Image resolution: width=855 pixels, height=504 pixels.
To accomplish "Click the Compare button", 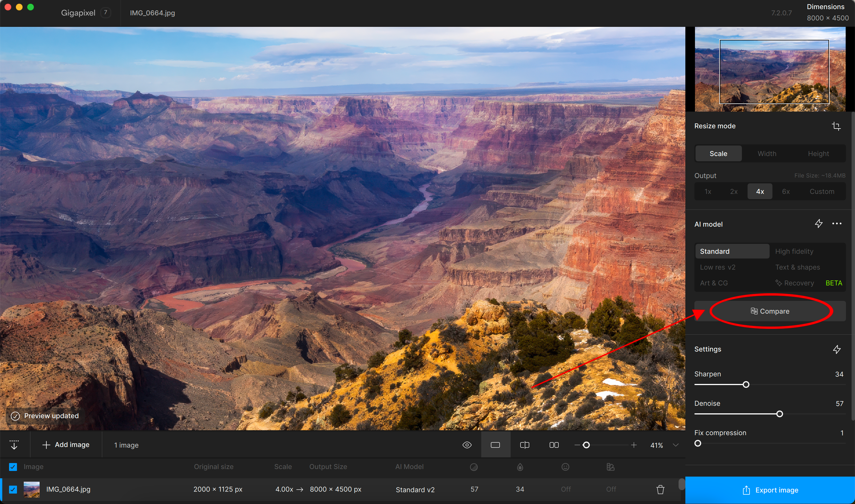I will 770,311.
